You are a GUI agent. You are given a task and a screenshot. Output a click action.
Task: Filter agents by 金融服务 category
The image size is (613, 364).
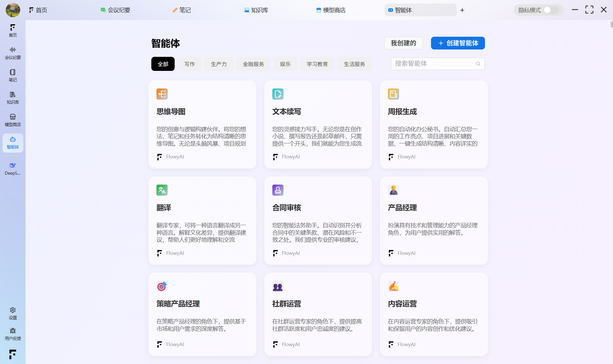253,64
